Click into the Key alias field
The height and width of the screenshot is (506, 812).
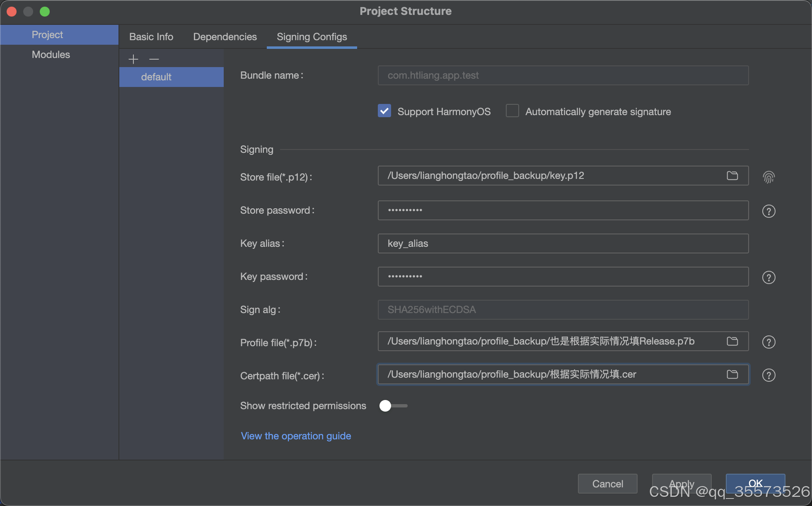[563, 243]
